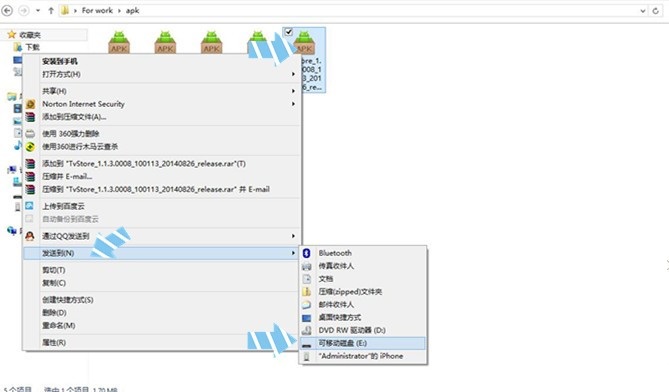Send to Removable Disk (E:)

click(363, 343)
